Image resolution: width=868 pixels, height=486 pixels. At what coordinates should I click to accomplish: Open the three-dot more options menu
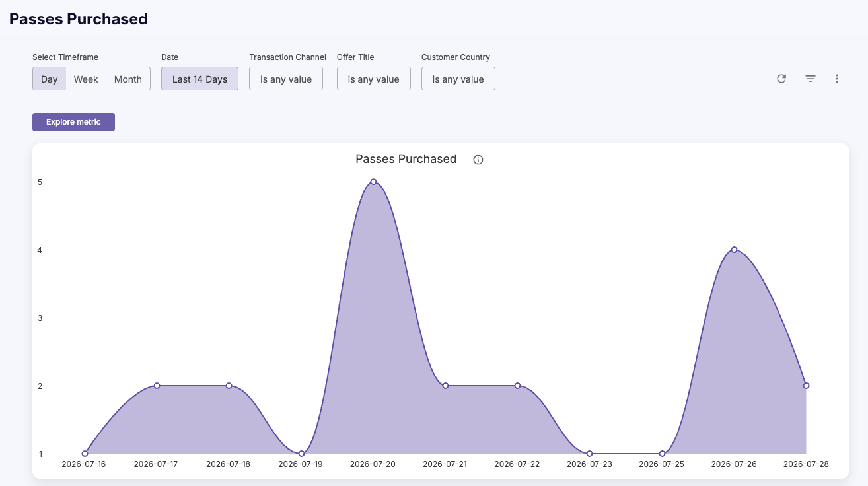click(x=837, y=79)
